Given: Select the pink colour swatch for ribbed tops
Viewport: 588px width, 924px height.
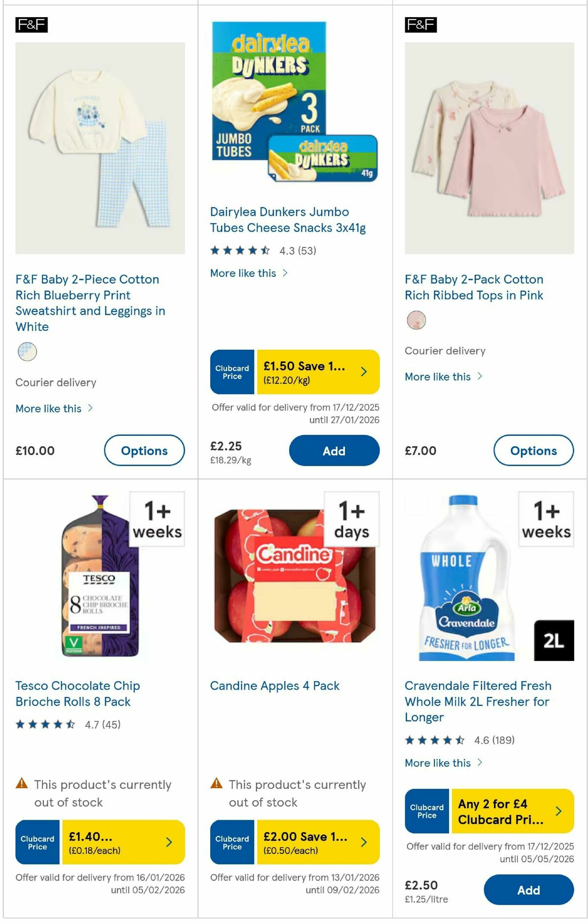Looking at the screenshot, I should coord(416,320).
